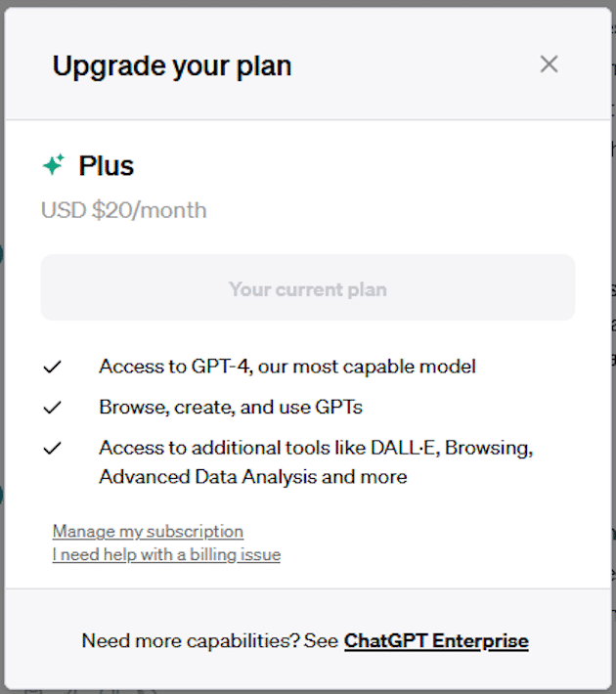Viewport: 616px width, 694px height.
Task: Click the checkmark next to Browse GPTs
Action: 53,407
